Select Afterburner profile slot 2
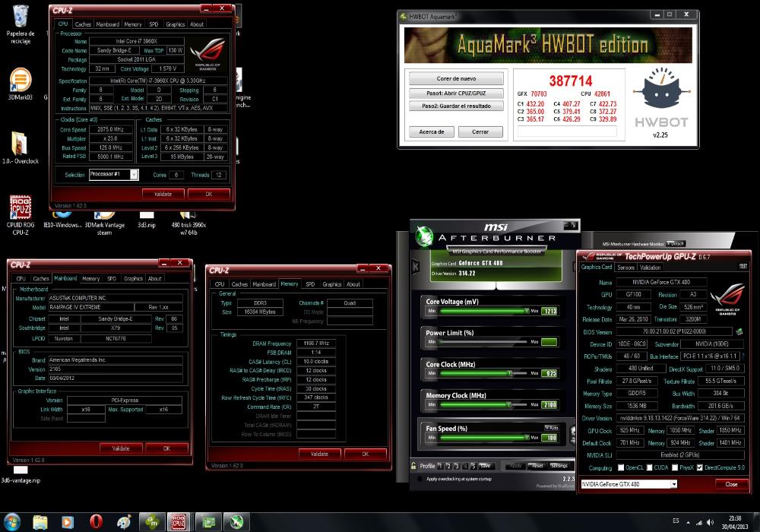Screen dimensions: 760x532 pos(448,466)
